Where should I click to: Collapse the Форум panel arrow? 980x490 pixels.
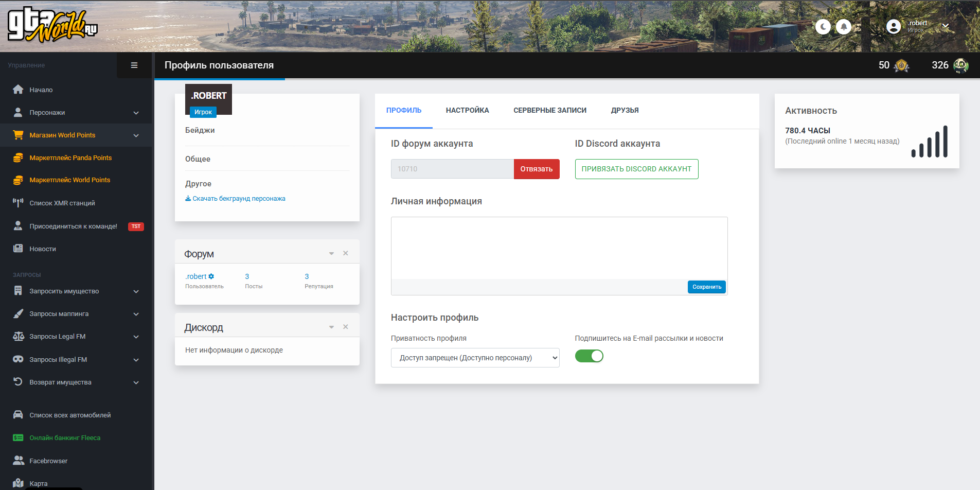[331, 253]
